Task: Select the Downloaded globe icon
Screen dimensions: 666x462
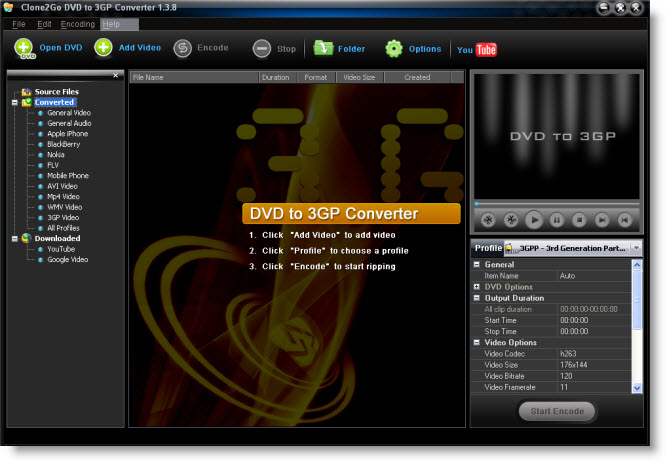Action: click(27, 238)
